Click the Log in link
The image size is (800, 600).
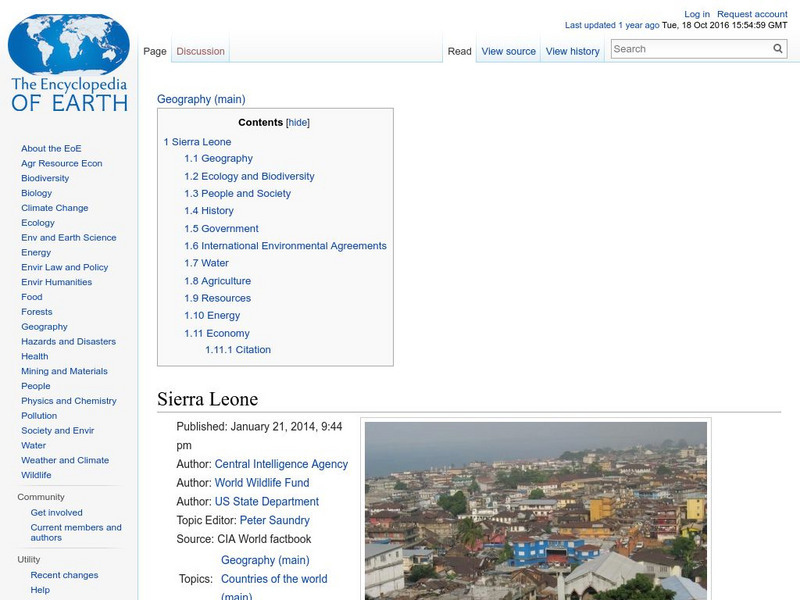(697, 15)
